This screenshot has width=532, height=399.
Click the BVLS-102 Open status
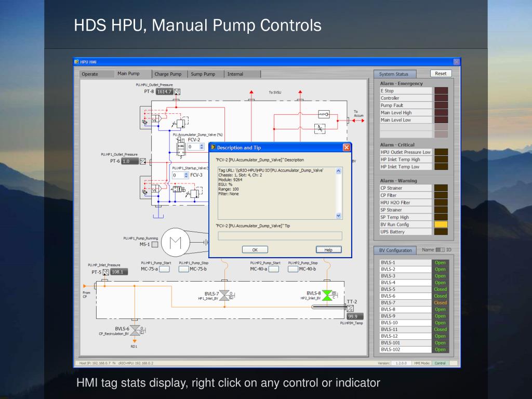pos(441,350)
